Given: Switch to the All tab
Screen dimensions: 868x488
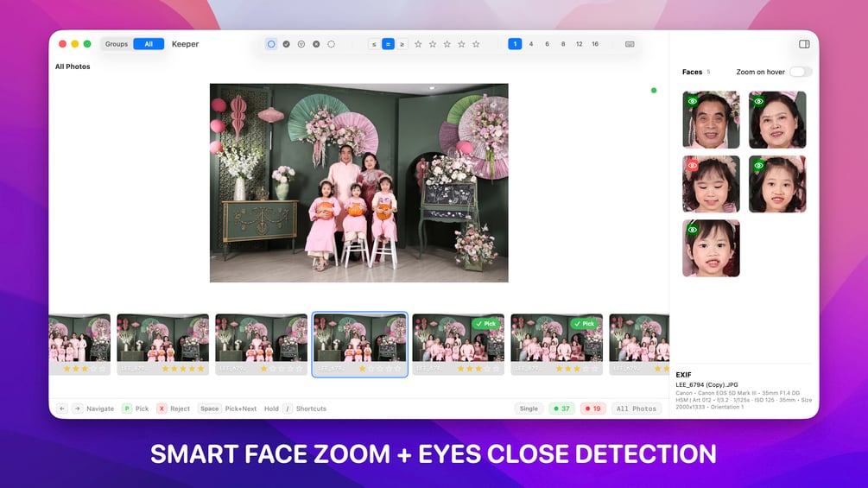Looking at the screenshot, I should click(x=149, y=44).
